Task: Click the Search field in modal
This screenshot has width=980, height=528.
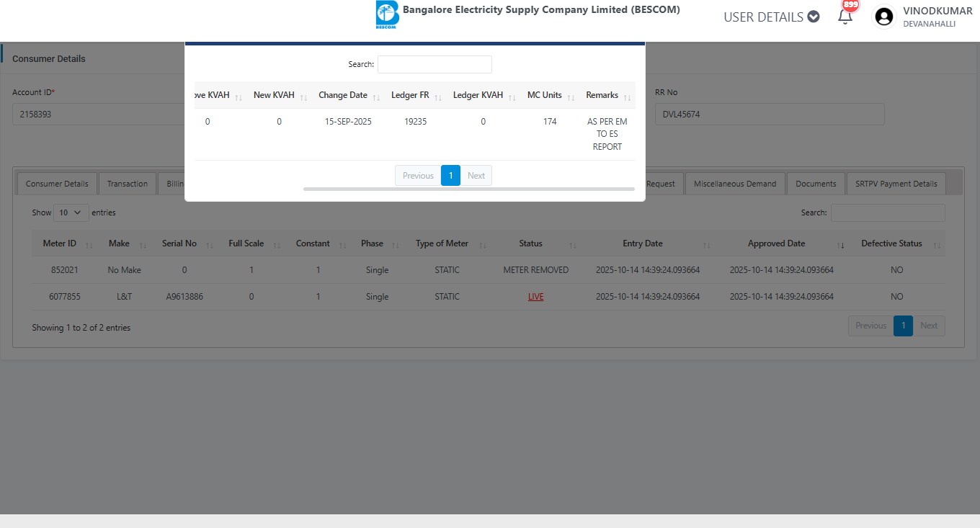Action: pyautogui.click(x=435, y=64)
